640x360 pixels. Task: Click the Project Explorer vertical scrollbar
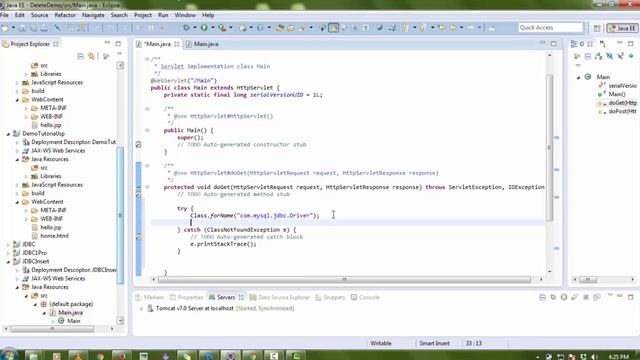tap(120, 215)
